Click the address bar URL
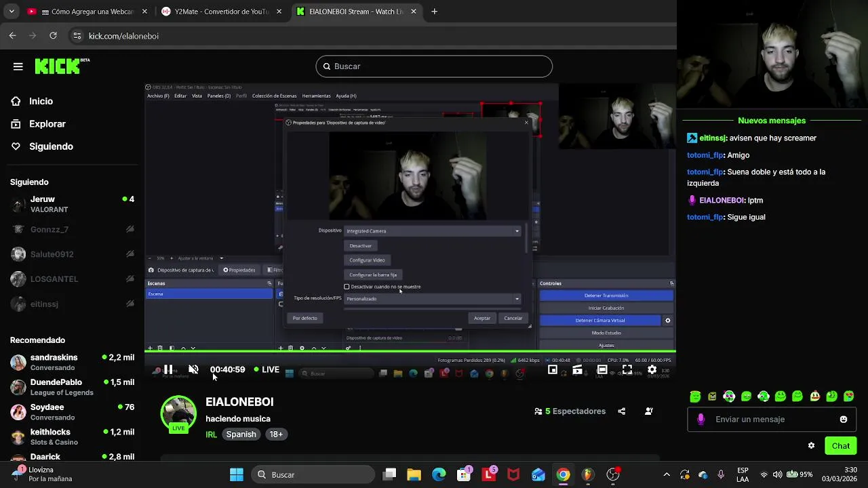Image resolution: width=868 pixels, height=488 pixels. click(123, 36)
